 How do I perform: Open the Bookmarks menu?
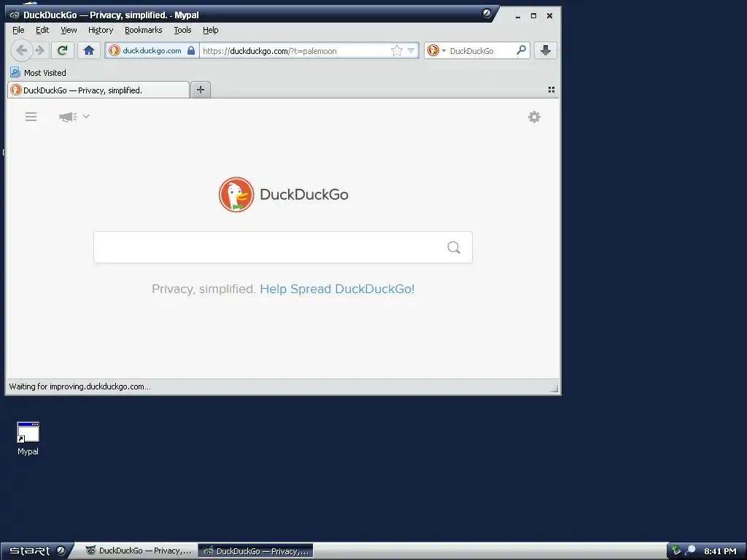pos(144,30)
